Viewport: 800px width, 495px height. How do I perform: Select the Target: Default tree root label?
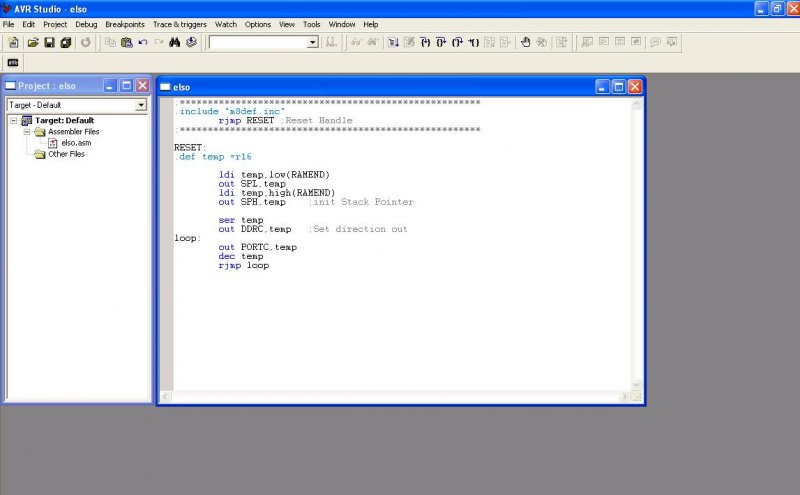click(x=64, y=120)
